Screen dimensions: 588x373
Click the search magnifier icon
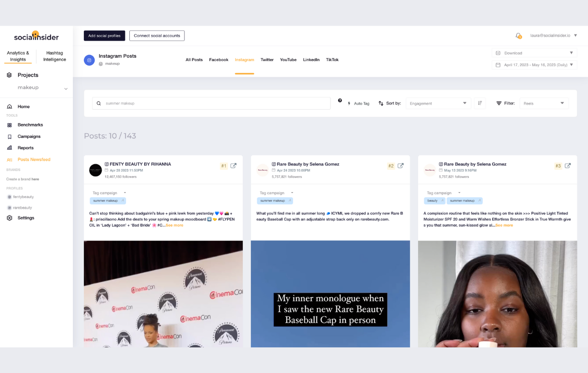(99, 104)
